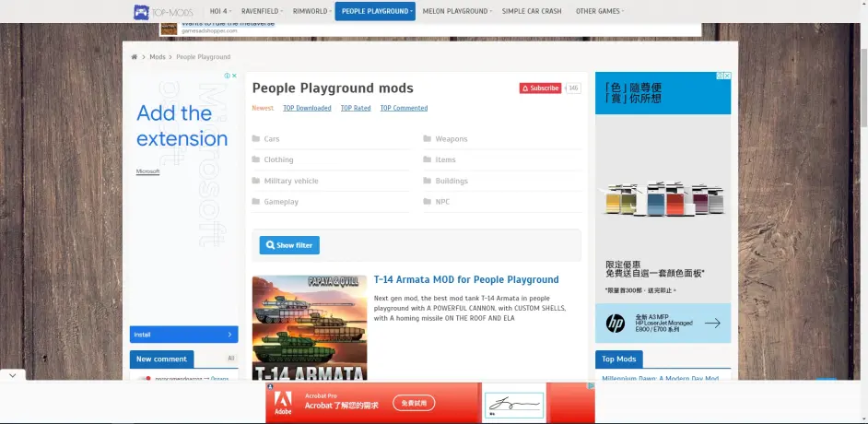
Task: Click Install in the Microsoft ad
Action: point(183,335)
